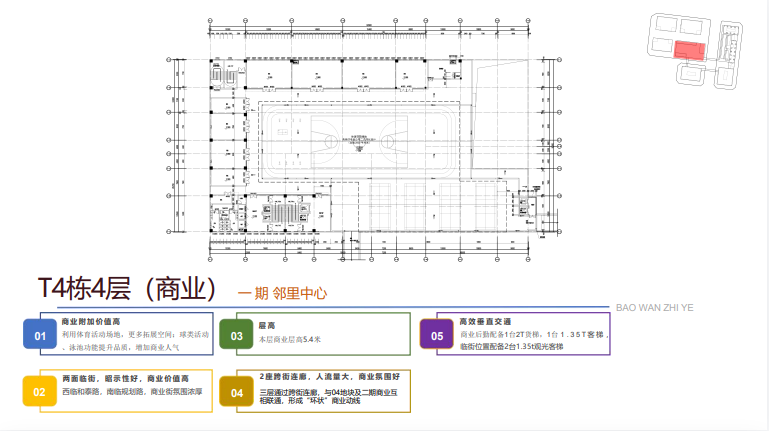This screenshot has height=431, width=769.
Task: Click the gold 04 number badge
Action: [236, 391]
